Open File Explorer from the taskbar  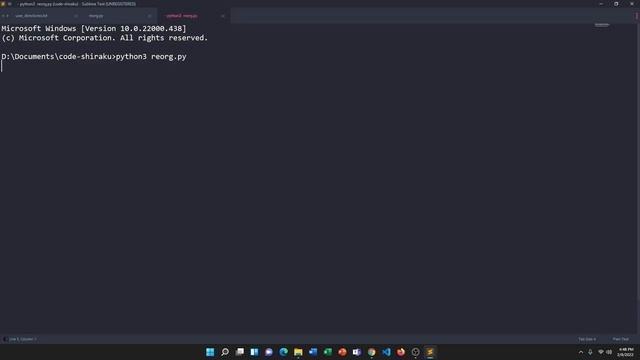[298, 352]
